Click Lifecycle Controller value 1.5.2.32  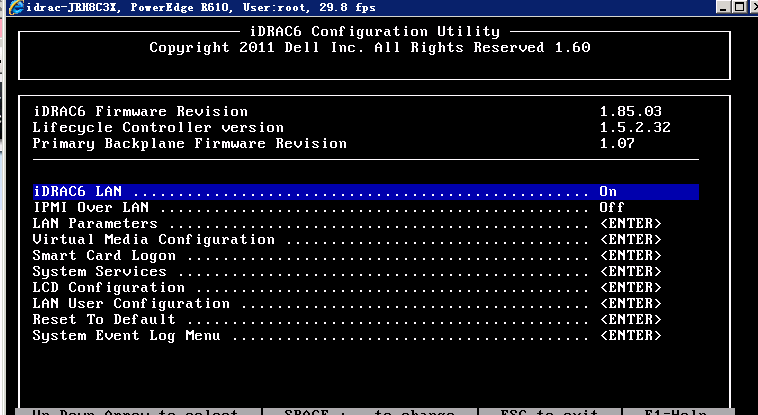pos(635,128)
